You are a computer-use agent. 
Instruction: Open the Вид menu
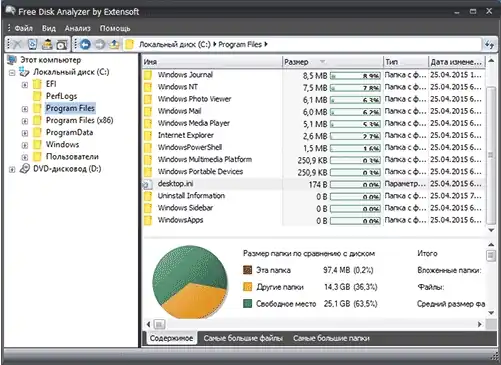pos(49,28)
